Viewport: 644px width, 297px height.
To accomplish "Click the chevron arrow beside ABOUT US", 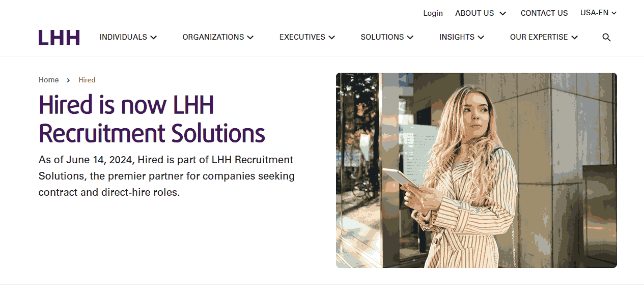I will pyautogui.click(x=503, y=13).
